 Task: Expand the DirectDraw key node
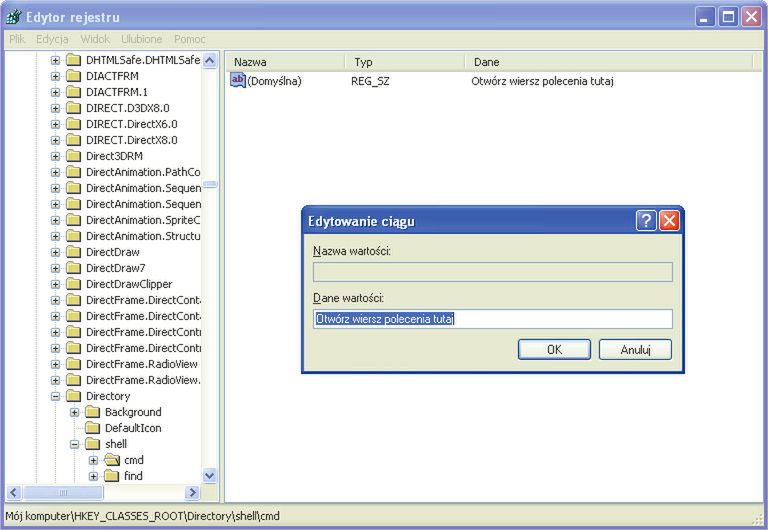(56, 252)
